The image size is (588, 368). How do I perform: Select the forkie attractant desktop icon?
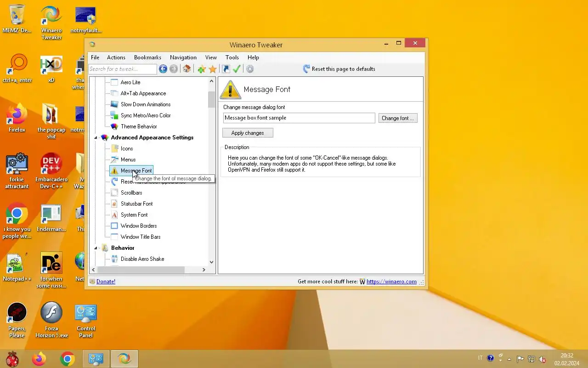pyautogui.click(x=17, y=172)
